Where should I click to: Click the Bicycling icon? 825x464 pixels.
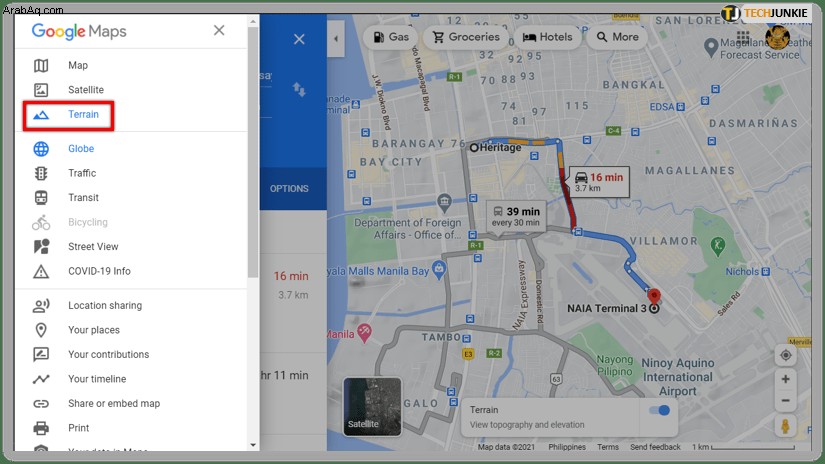(x=41, y=223)
